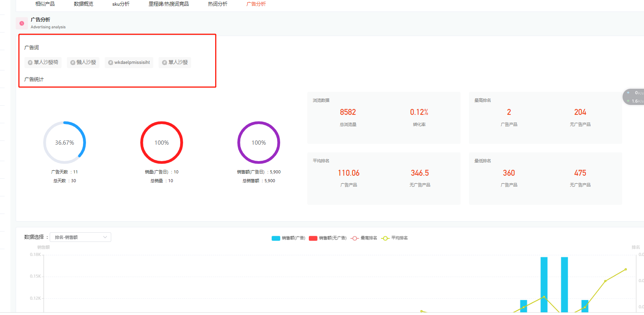644x315 pixels.
Task: Click the icon in the wkdaelpmissisiht tag
Action: click(110, 63)
